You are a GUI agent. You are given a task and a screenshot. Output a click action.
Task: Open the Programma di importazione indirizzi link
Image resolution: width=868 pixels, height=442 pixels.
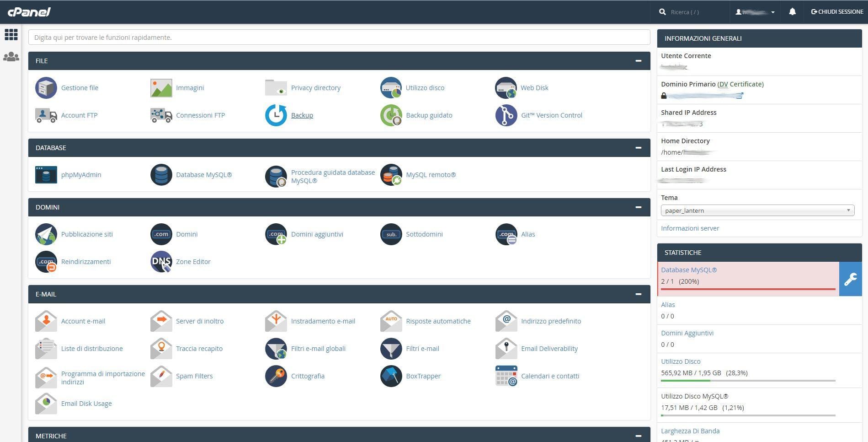tap(103, 378)
